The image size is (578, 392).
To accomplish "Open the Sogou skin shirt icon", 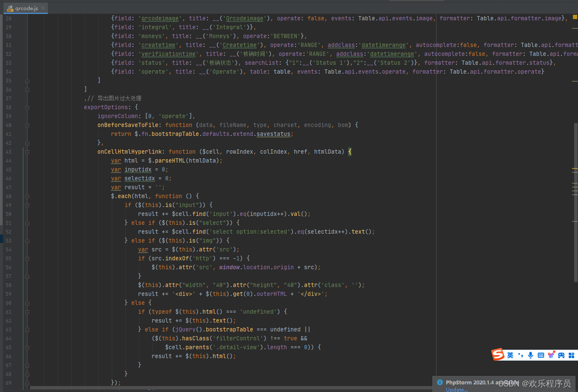I will (x=551, y=355).
